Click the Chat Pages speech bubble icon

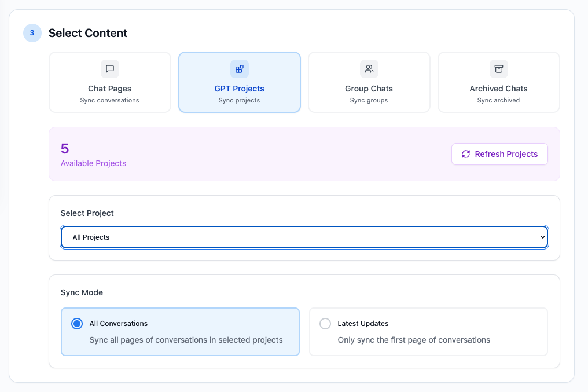tap(110, 69)
